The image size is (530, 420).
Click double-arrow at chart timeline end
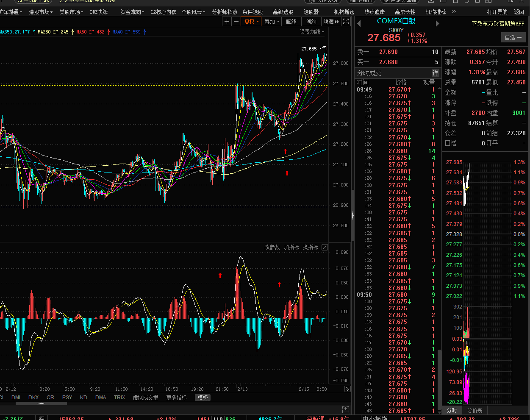(347, 389)
